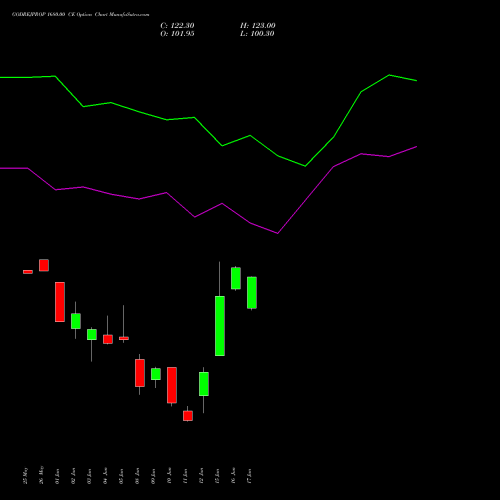Click the green candlestick for 02 Jun
Image resolution: width=500 pixels, height=500 pixels.
[76, 321]
